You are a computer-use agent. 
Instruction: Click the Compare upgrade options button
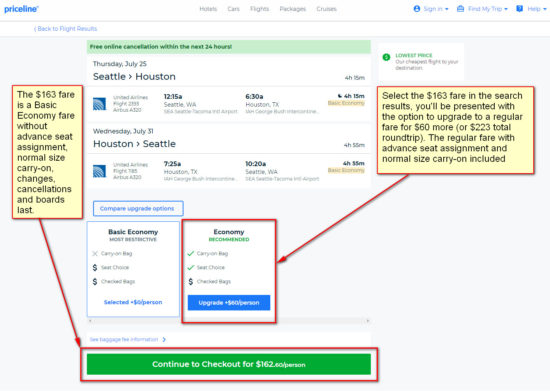138,208
